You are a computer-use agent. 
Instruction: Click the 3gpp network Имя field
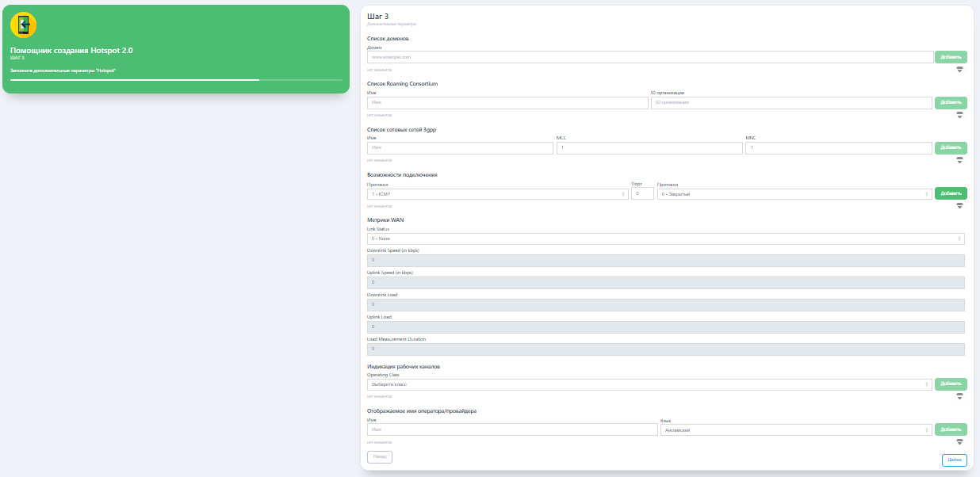461,148
